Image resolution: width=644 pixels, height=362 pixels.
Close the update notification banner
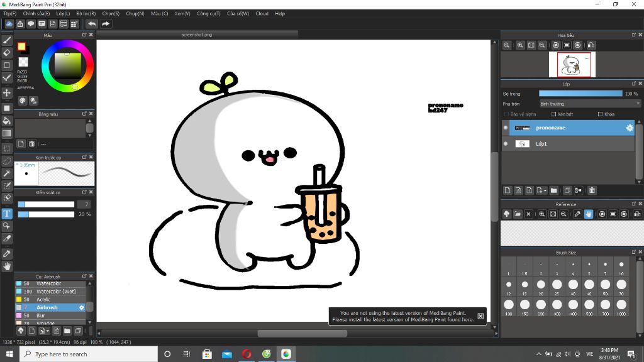point(480,316)
